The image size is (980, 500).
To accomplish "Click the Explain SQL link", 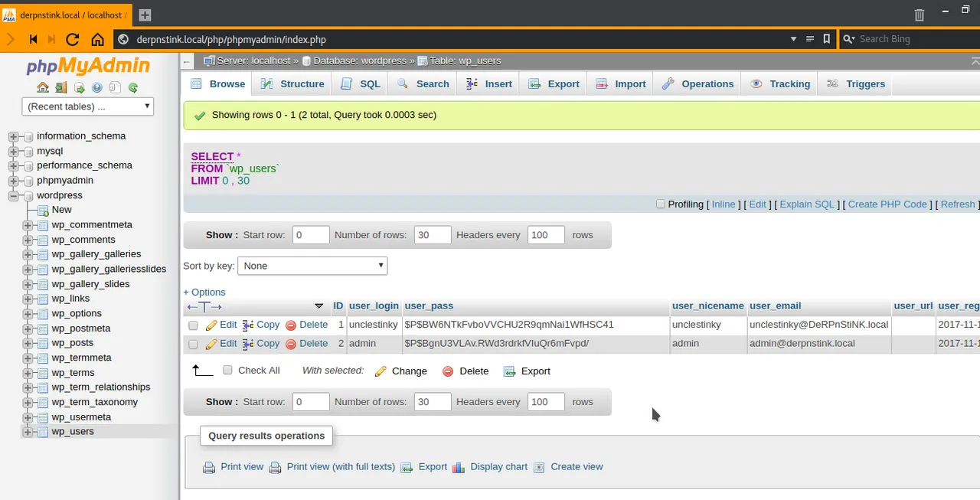I will (x=807, y=204).
